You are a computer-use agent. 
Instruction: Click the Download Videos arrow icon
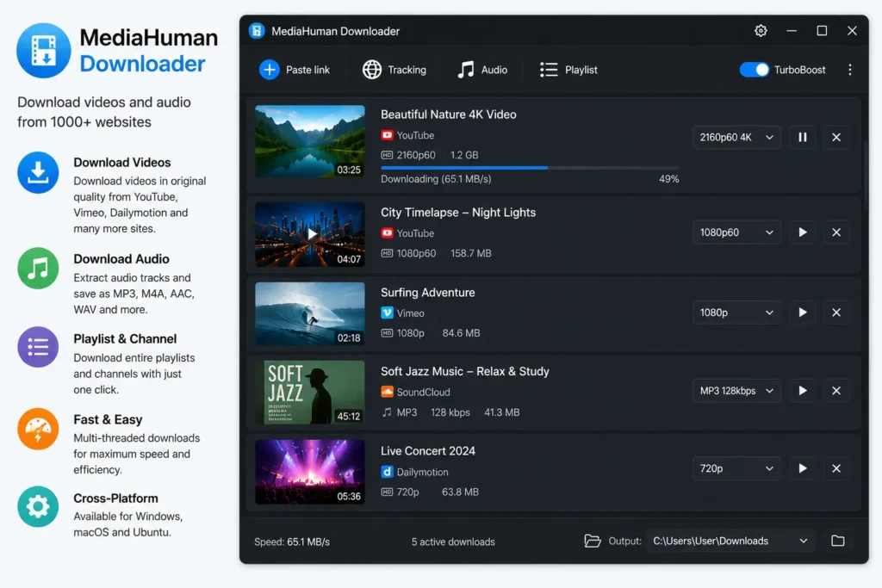click(38, 172)
